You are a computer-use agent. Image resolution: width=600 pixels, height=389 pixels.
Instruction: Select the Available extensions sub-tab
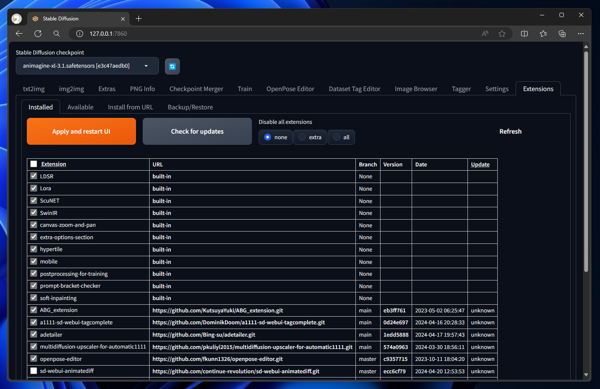[x=80, y=107]
